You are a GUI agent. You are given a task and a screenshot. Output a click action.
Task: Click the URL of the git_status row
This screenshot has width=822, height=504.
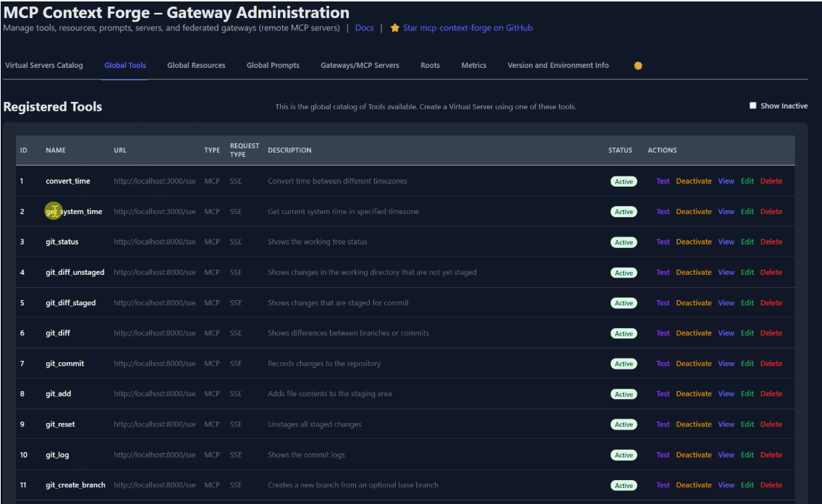coord(155,242)
